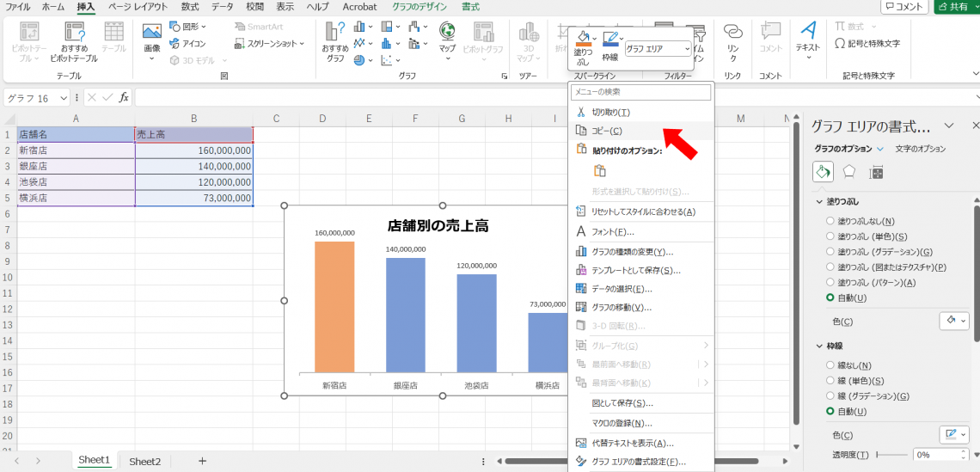Screen dimensions: 980x472
Task: Click the Link (リンク) icon in ribbon
Action: 732,37
